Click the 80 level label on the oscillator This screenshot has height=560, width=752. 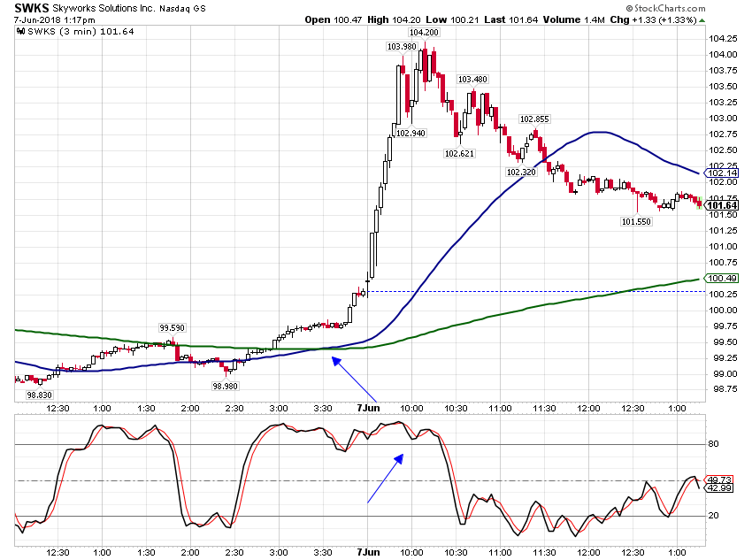tap(714, 444)
